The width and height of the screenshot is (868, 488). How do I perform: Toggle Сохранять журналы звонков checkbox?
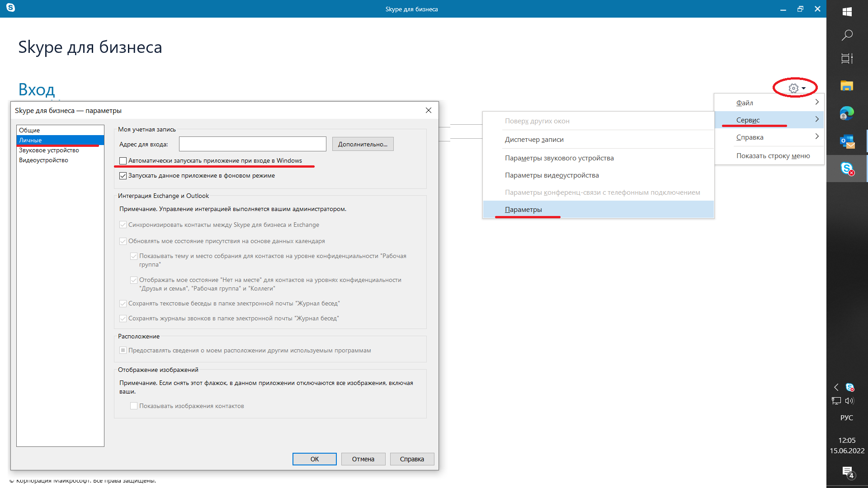click(123, 319)
